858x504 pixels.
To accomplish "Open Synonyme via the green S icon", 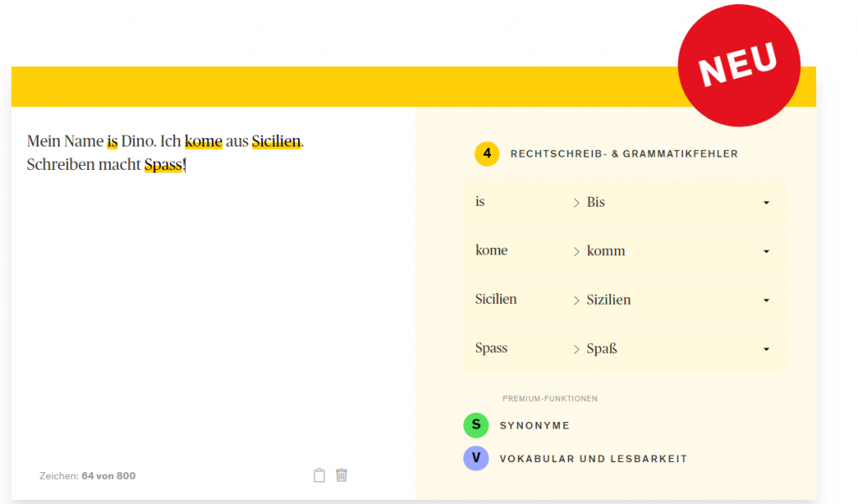I will (476, 425).
